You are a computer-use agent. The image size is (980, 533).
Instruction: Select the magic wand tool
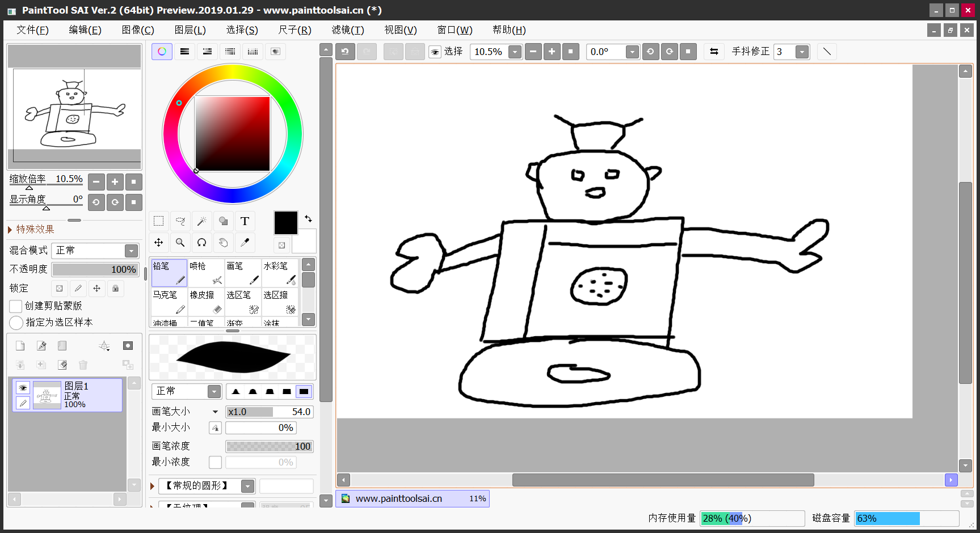pos(201,221)
